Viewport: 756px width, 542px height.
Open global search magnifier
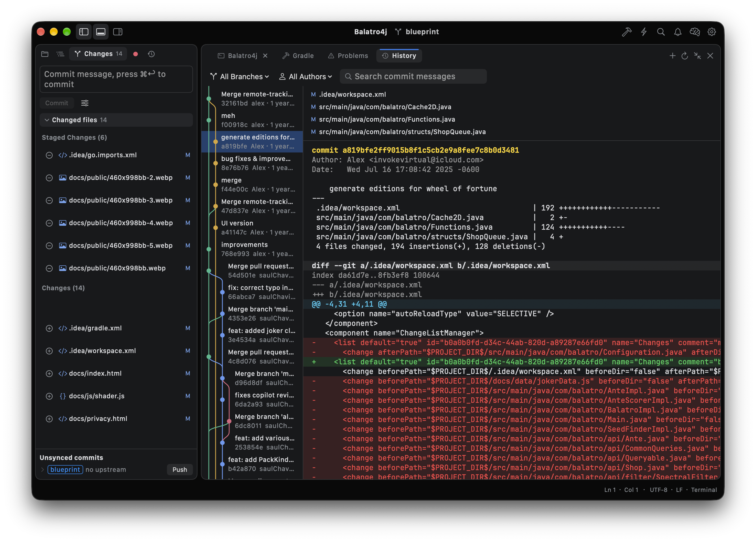(661, 32)
